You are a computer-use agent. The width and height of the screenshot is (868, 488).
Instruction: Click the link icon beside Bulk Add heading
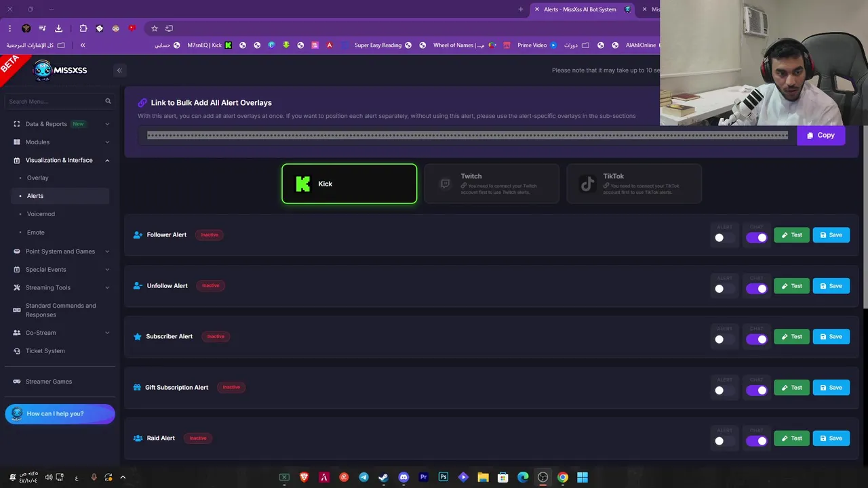pyautogui.click(x=142, y=103)
